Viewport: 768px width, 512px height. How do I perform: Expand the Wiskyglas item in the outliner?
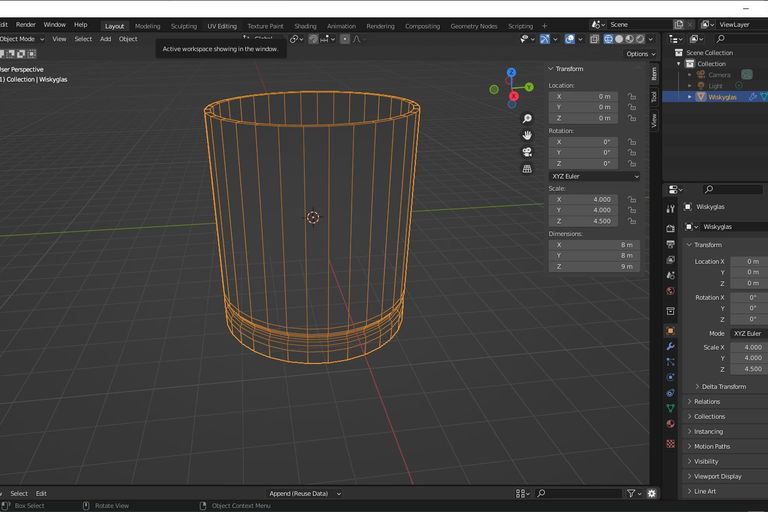coord(690,97)
